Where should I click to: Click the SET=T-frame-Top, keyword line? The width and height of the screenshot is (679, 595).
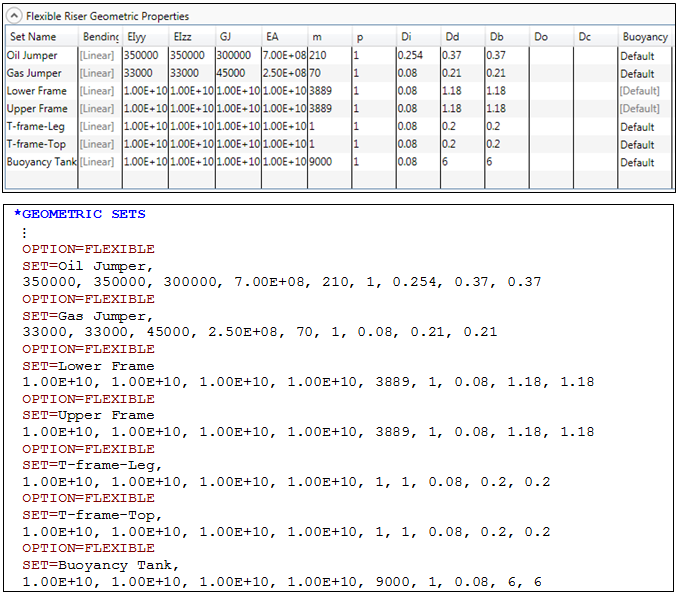point(92,515)
